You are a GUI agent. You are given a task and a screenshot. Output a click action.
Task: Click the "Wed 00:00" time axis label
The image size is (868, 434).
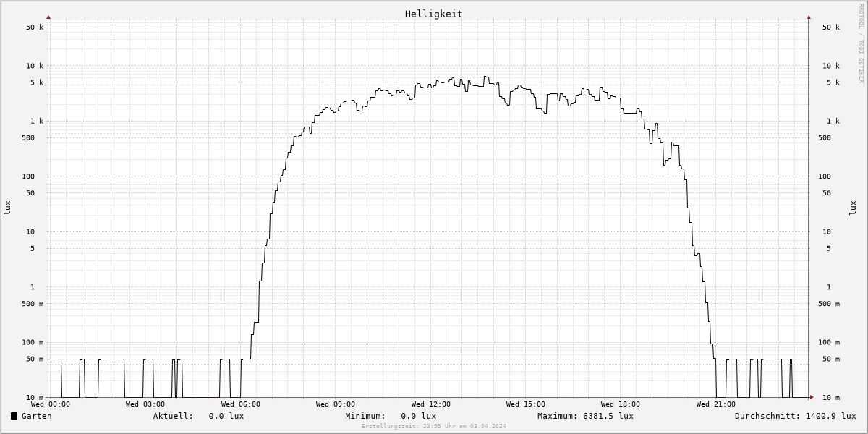pos(51,404)
